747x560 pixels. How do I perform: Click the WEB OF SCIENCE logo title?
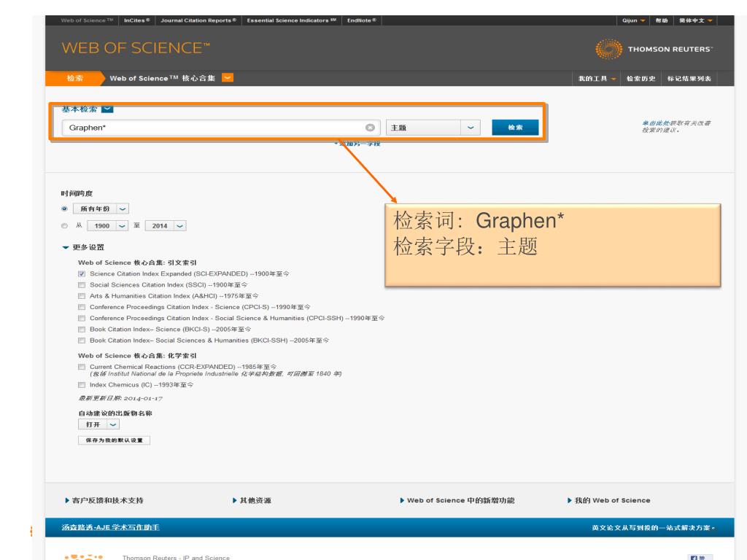click(x=136, y=47)
